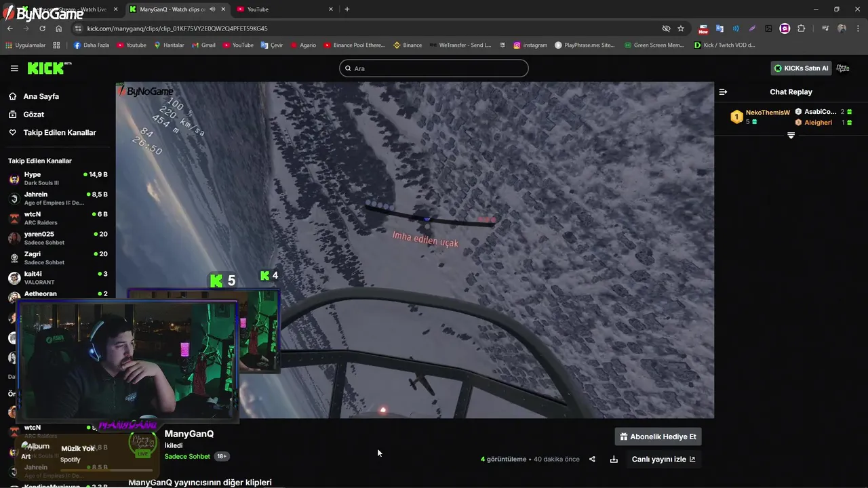This screenshot has width=868, height=488.
Task: Collapse the Chat Replay panel
Action: click(x=723, y=91)
